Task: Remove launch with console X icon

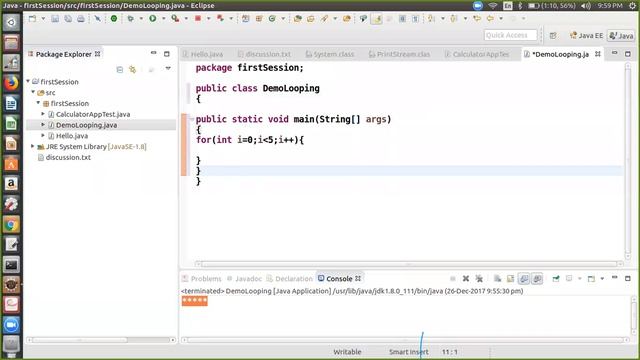Action: pos(465,278)
